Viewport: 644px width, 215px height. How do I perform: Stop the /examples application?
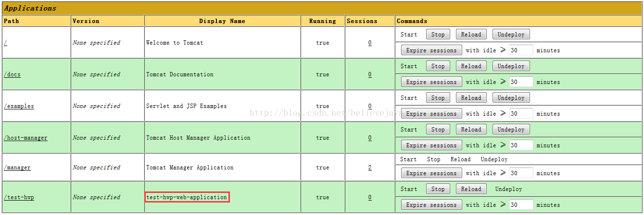coord(438,98)
